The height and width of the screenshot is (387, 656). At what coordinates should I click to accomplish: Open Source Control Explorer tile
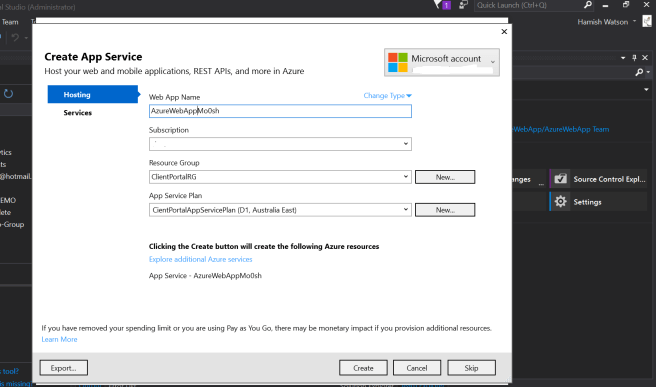coord(599,179)
